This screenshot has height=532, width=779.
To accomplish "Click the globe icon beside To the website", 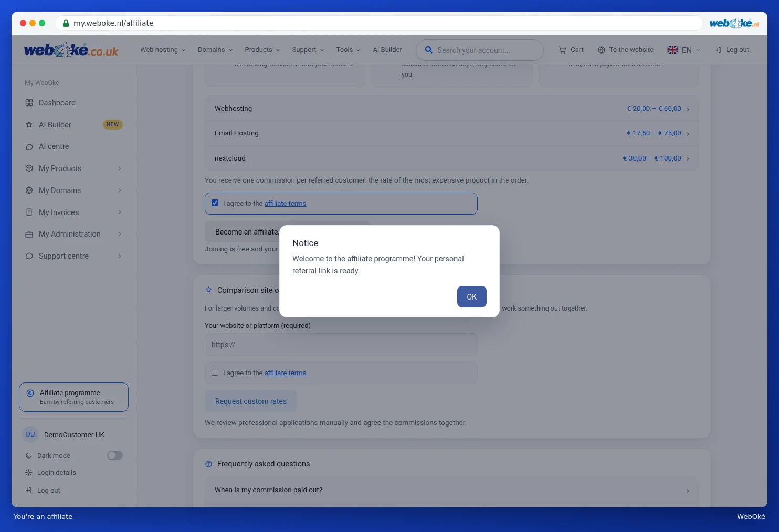I will (x=602, y=50).
